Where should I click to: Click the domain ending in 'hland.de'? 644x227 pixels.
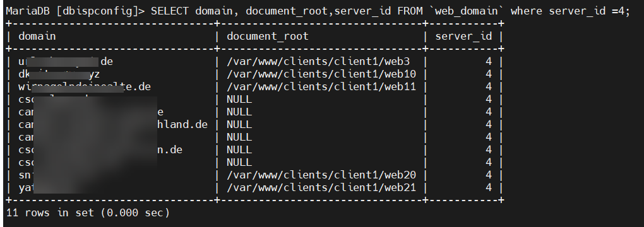[113, 124]
